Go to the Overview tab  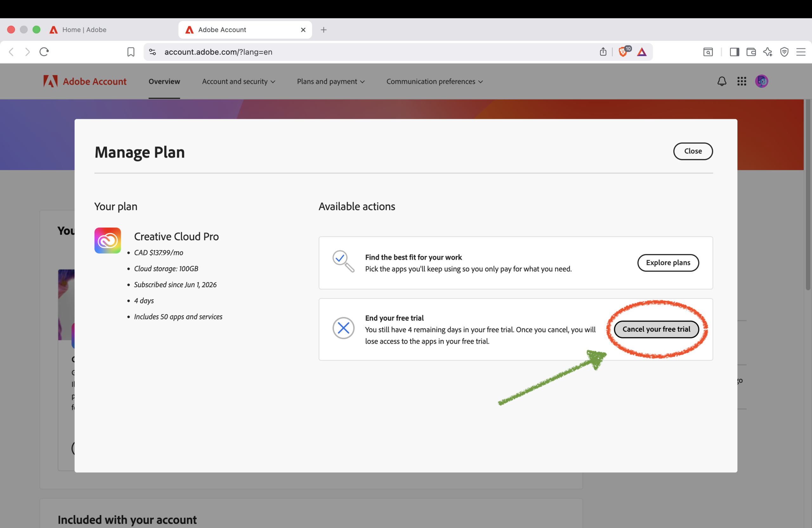coord(164,81)
